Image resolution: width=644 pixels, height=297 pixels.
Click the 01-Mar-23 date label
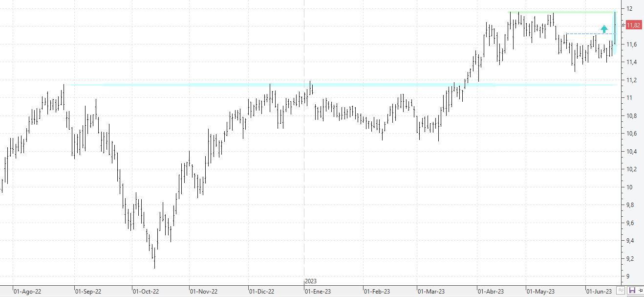(431, 291)
